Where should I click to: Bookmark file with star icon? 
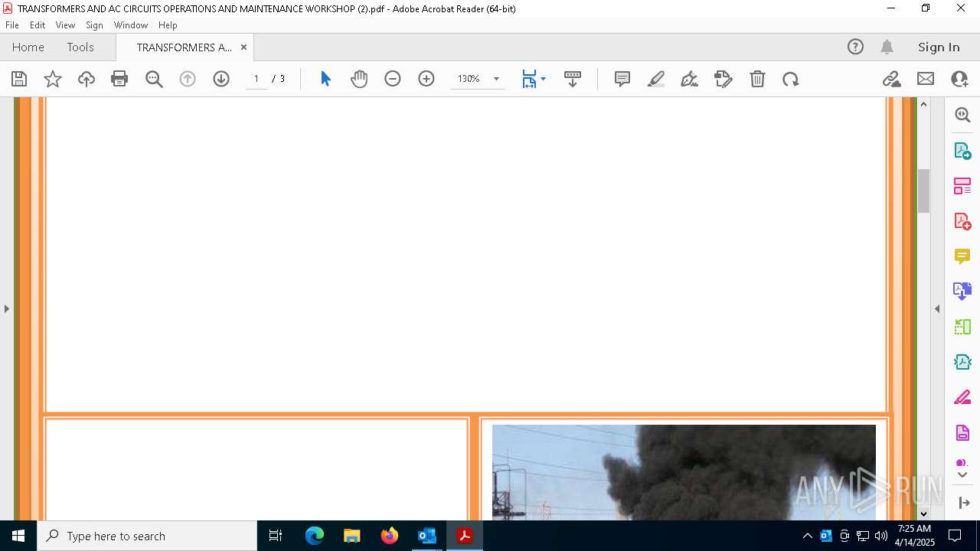pyautogui.click(x=53, y=79)
